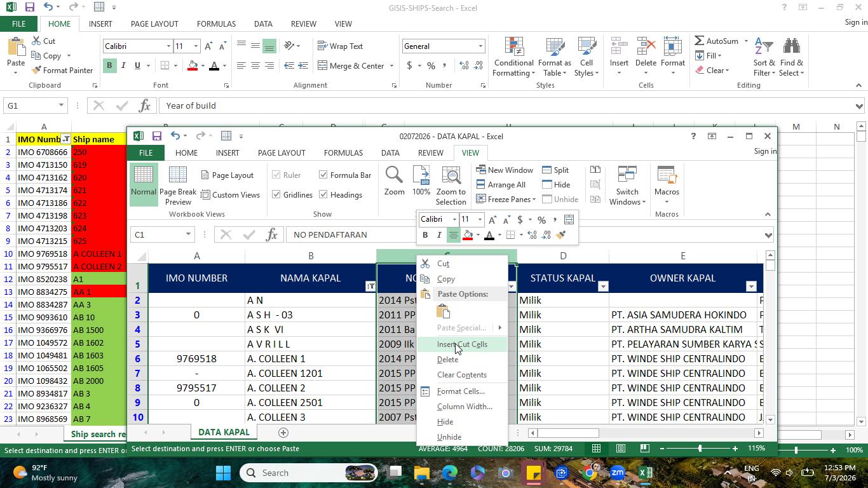Click the Macros icon
This screenshot has height=488, width=868.
[667, 176]
